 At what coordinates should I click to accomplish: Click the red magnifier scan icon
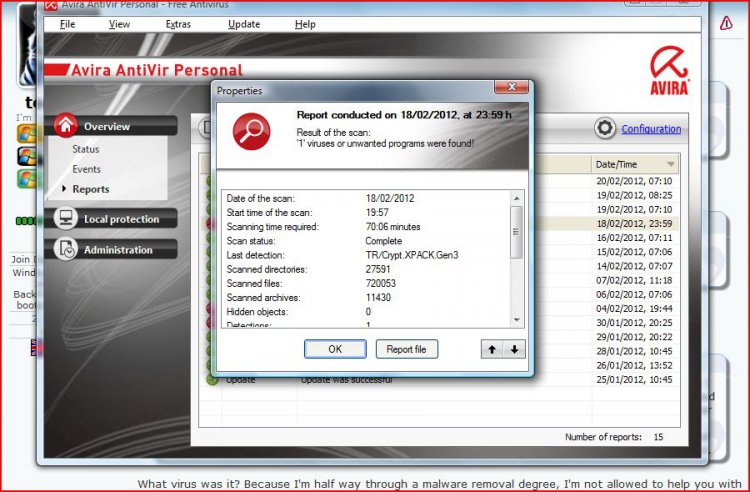251,131
